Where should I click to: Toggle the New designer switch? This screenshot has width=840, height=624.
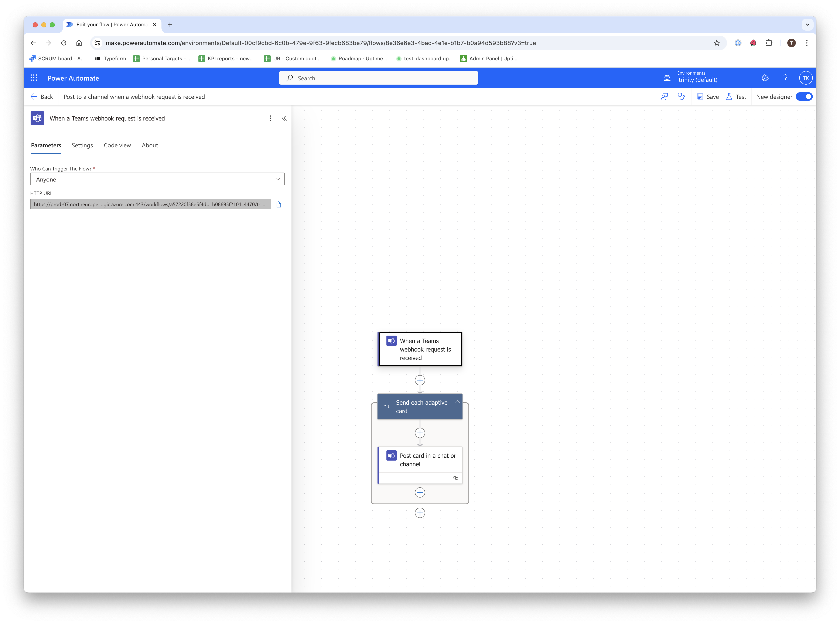pyautogui.click(x=804, y=97)
